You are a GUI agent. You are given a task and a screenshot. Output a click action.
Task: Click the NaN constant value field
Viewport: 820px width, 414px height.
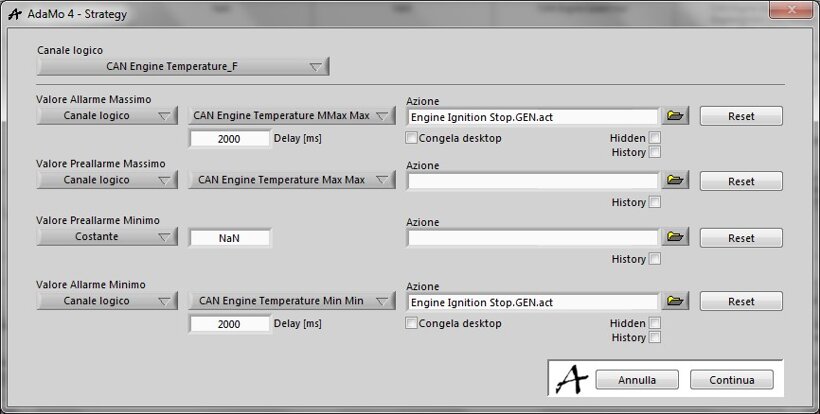click(229, 238)
